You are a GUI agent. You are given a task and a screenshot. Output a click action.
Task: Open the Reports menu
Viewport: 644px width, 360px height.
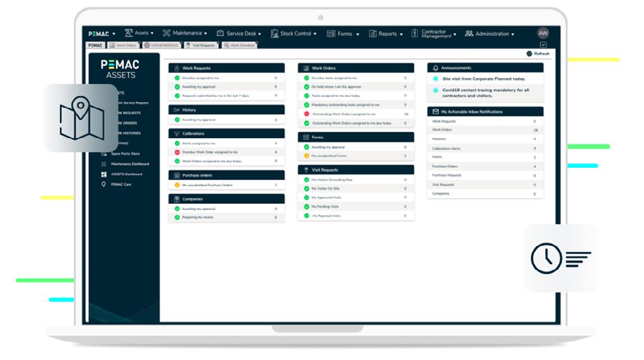click(386, 33)
